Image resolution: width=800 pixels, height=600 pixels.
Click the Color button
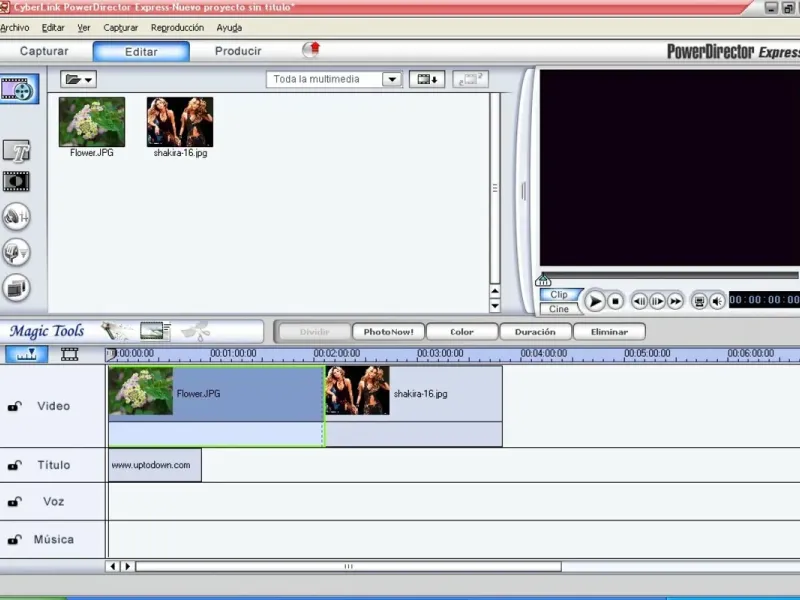point(462,332)
